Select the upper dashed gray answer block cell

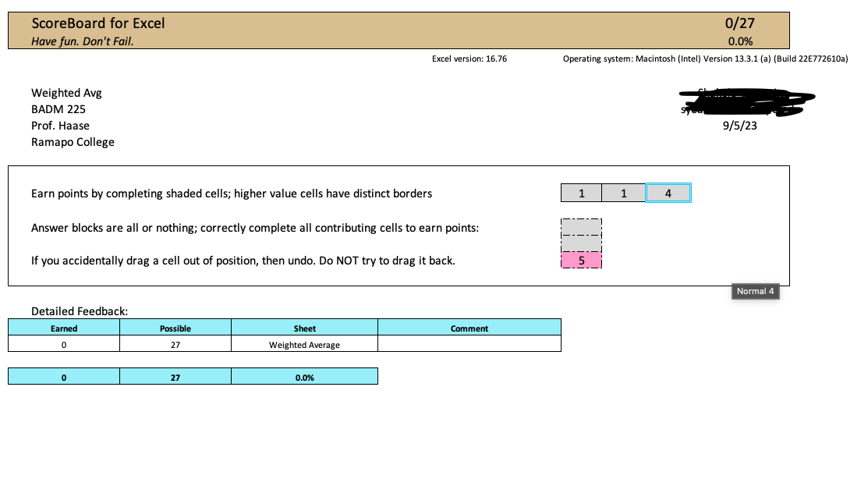(x=581, y=227)
